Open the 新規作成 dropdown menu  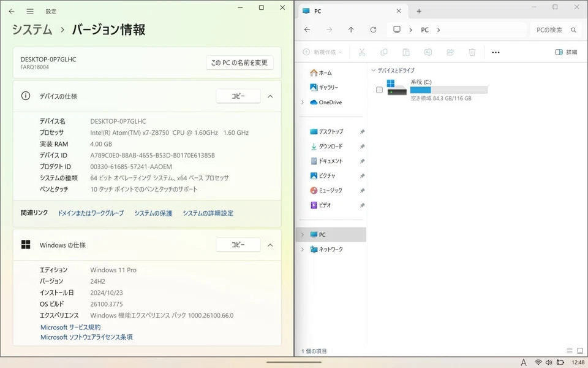[x=323, y=52]
